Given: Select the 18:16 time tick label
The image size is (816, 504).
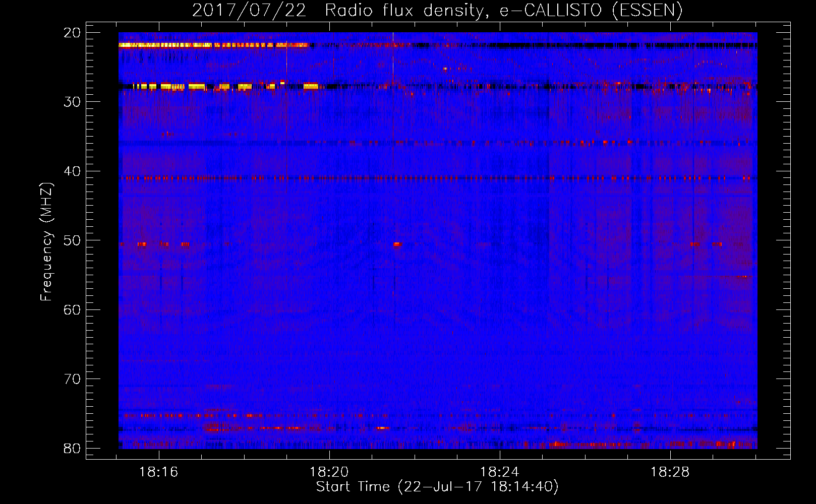Looking at the screenshot, I should 159,472.
